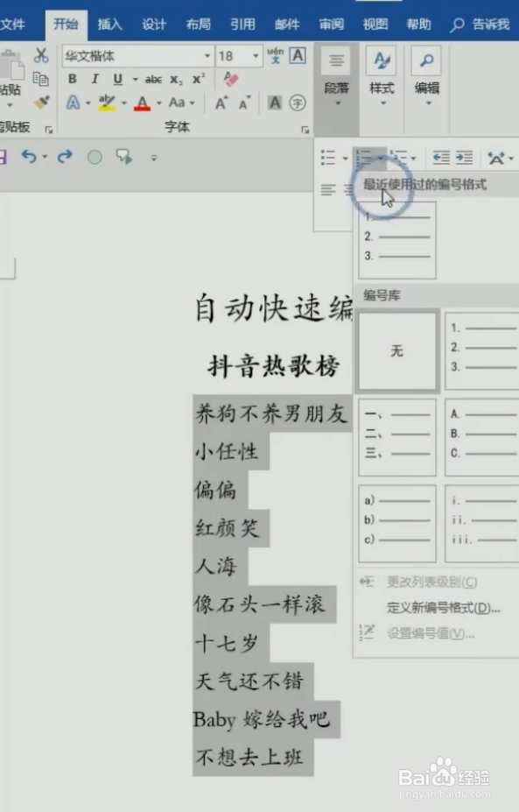This screenshot has width=519, height=812.
Task: Open the Change Case Aa dropdown
Action: (182, 102)
